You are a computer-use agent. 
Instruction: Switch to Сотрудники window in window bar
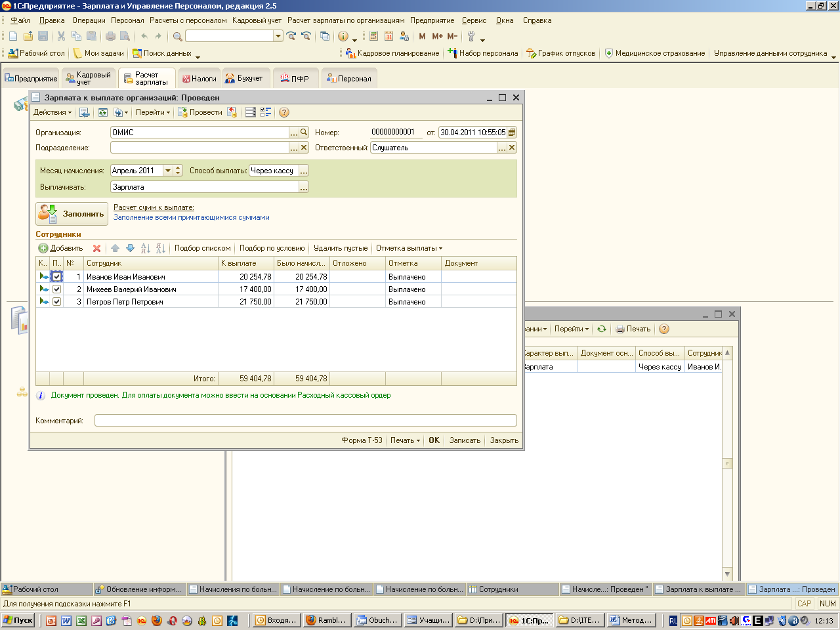coord(512,589)
